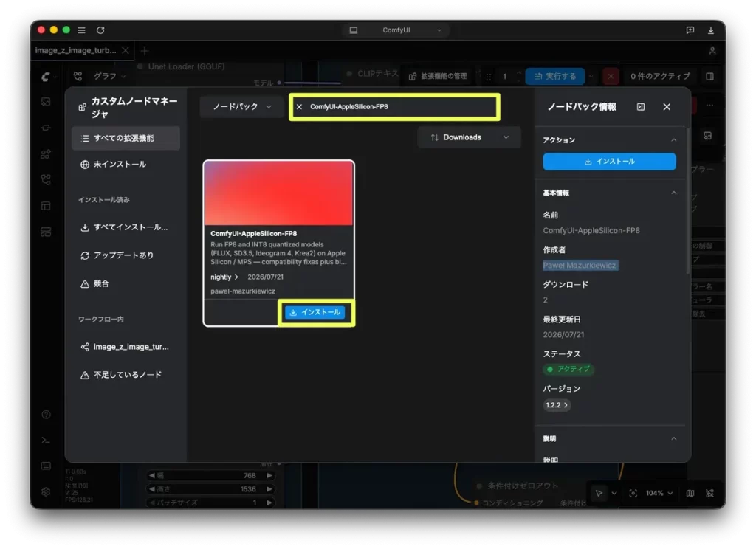Click the ComfyUI-AppleSilicon-FP8 card thumbnail
The height and width of the screenshot is (549, 756).
pos(278,193)
